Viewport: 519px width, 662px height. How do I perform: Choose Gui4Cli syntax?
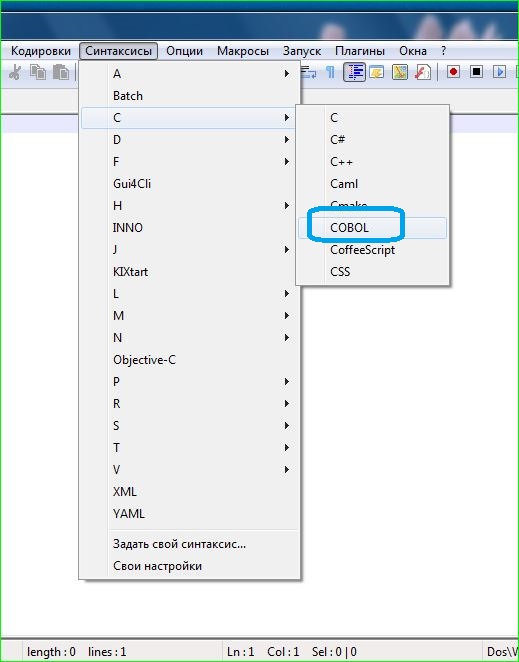[x=190, y=184]
